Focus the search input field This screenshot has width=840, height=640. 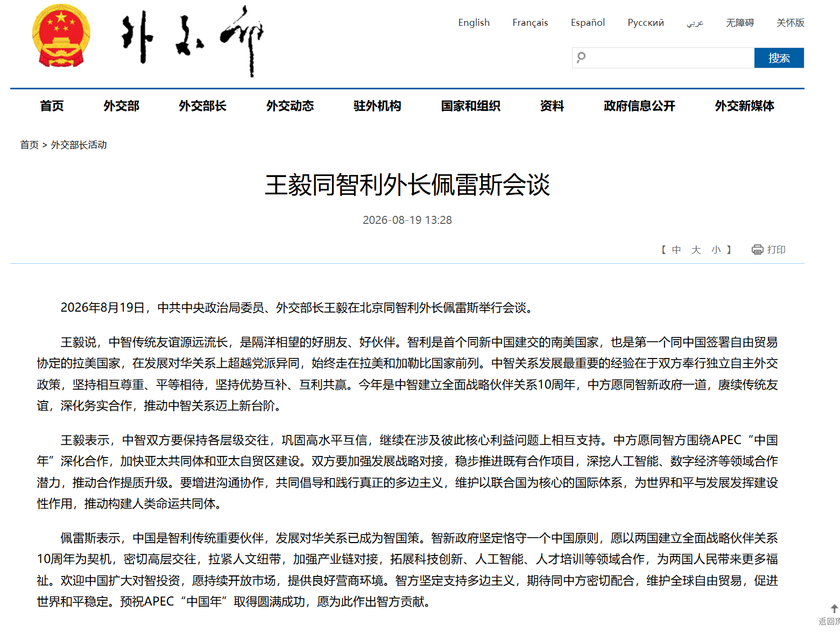point(663,58)
